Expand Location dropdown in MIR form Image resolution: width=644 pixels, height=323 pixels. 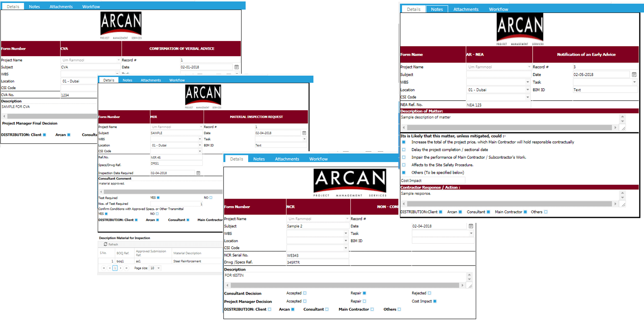click(x=200, y=145)
